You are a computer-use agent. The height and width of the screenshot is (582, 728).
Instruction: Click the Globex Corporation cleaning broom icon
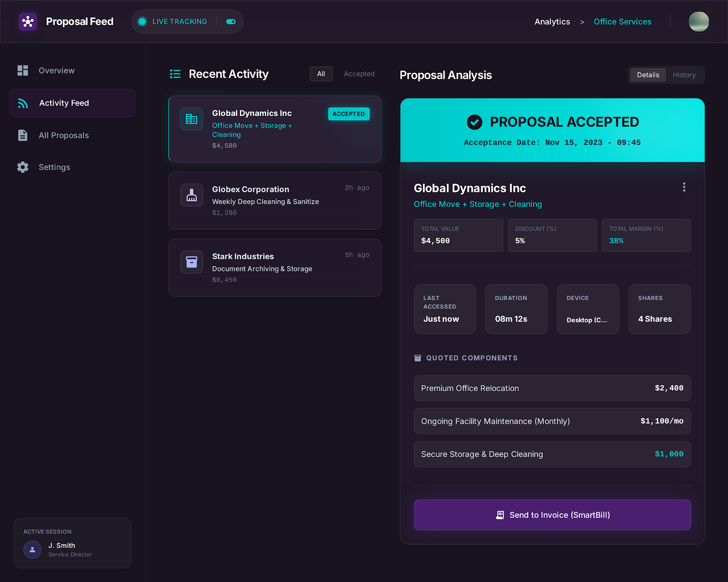[192, 195]
